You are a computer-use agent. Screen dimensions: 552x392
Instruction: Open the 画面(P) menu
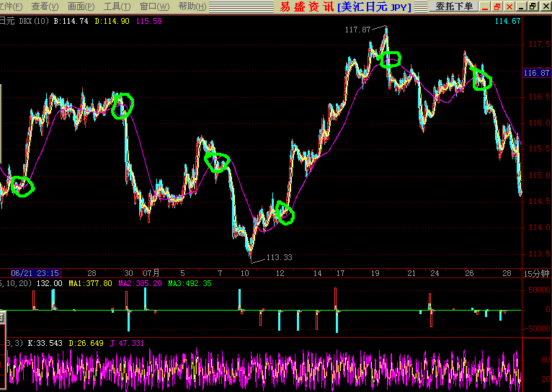click(81, 6)
